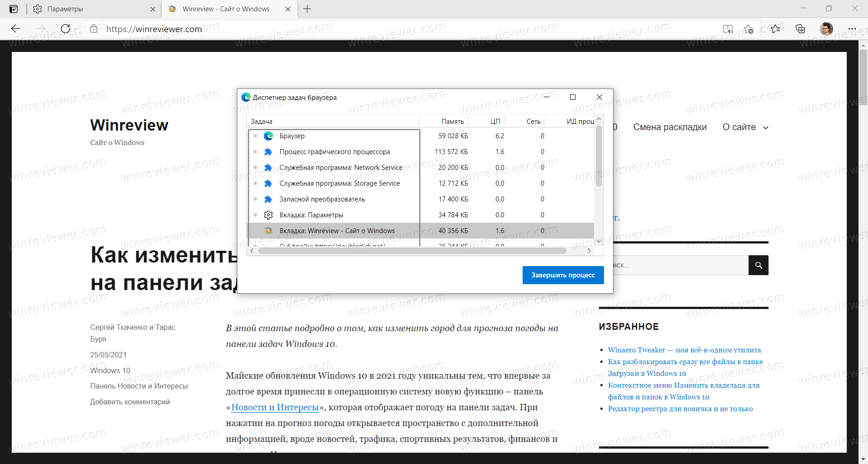Open the Edge settings and more menu
The image size is (868, 464).
point(852,29)
